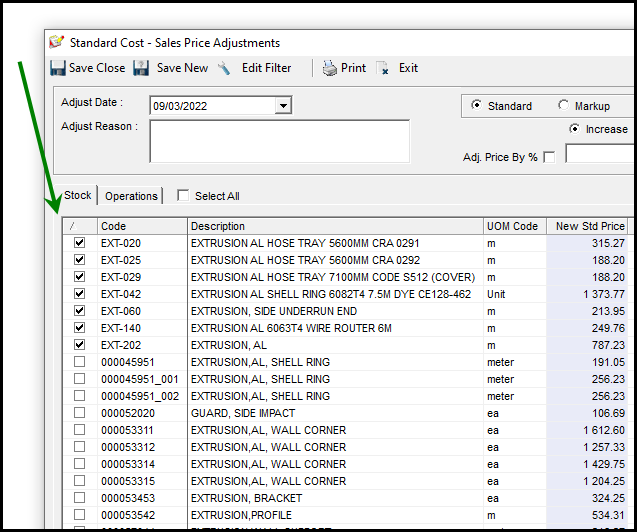
Task: Click the Save Close disk icon
Action: (x=57, y=68)
